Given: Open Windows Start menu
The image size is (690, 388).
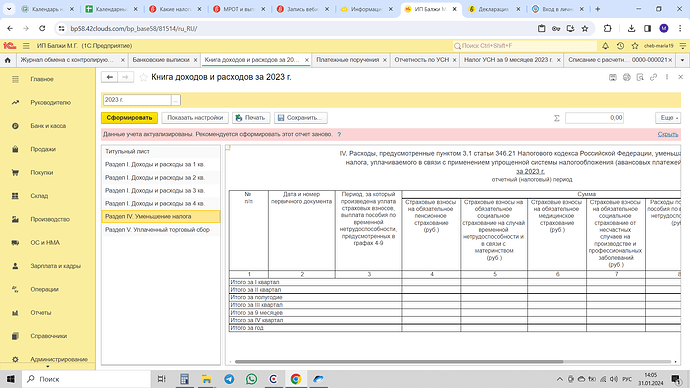Looking at the screenshot, I should click(x=11, y=379).
